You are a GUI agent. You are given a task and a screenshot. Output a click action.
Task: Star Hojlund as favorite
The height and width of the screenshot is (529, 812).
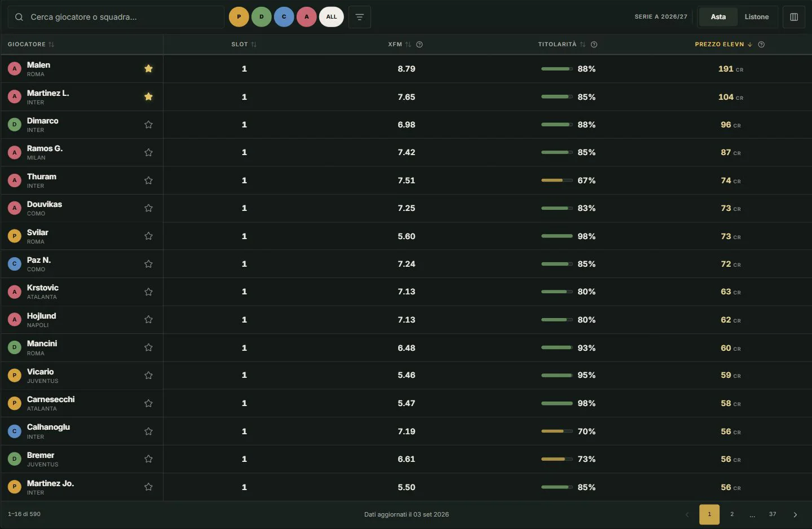point(148,320)
